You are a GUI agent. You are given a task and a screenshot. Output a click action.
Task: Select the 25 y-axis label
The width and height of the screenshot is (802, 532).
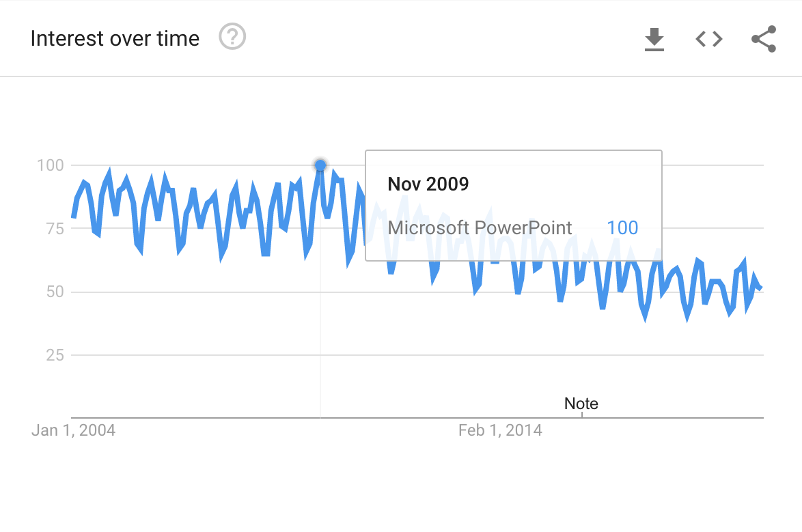(55, 355)
